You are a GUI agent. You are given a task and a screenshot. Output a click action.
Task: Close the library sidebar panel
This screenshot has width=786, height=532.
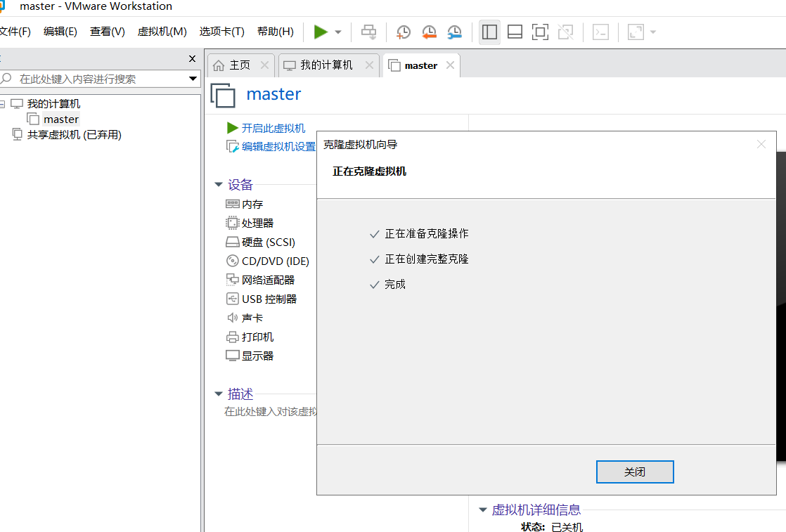click(x=192, y=58)
